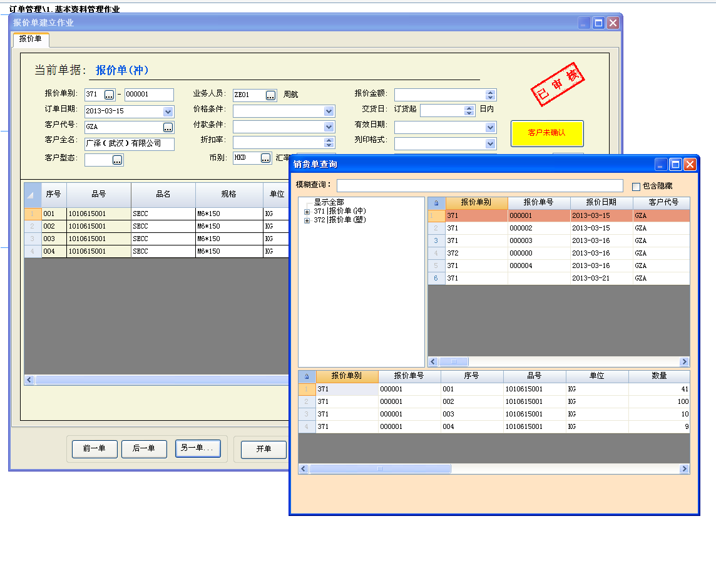
Task: Enable the 包含隐藏 checkbox
Action: point(637,187)
